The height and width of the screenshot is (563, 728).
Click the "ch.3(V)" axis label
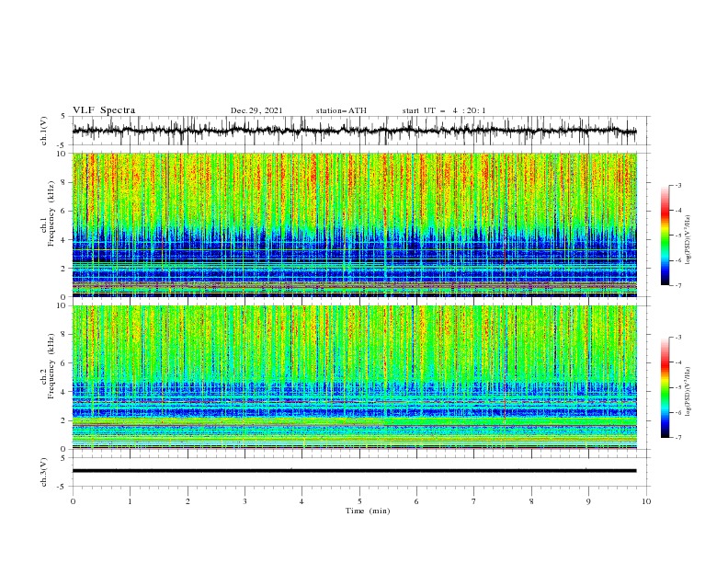click(44, 472)
